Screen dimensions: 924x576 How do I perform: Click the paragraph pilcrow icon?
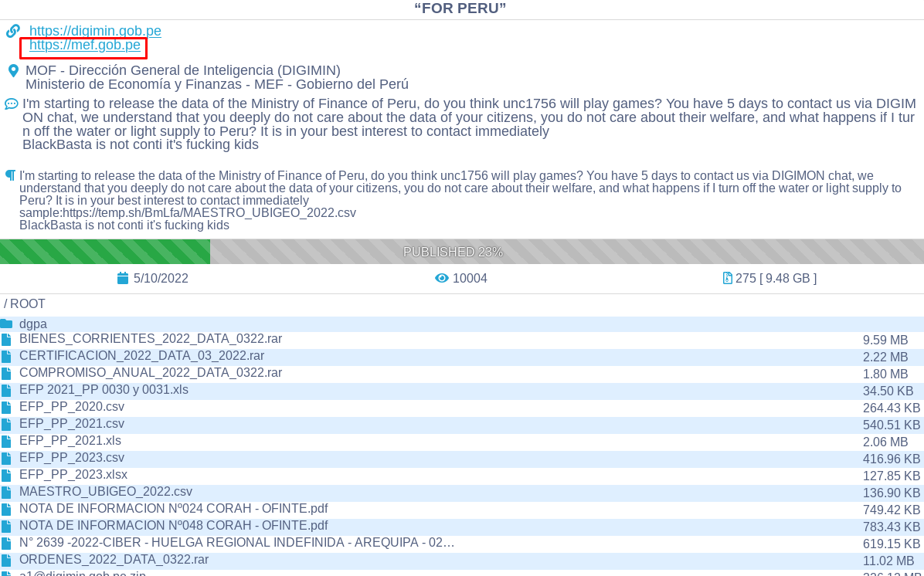tap(10, 175)
